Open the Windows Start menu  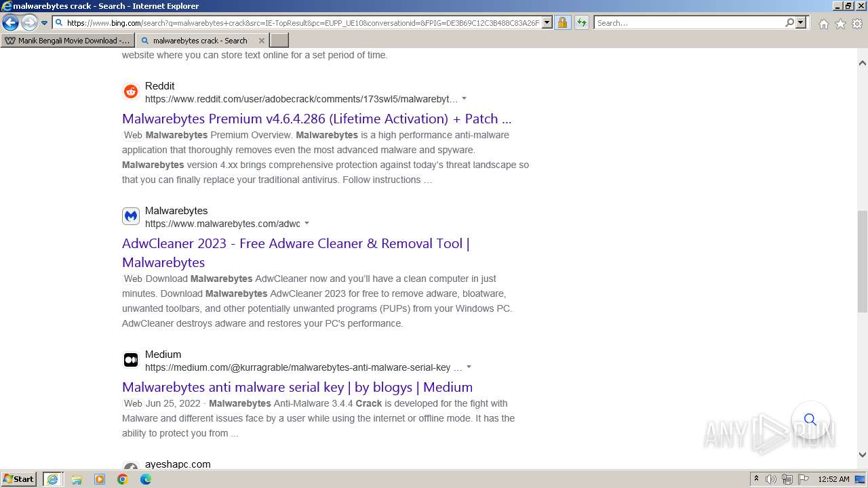[19, 479]
